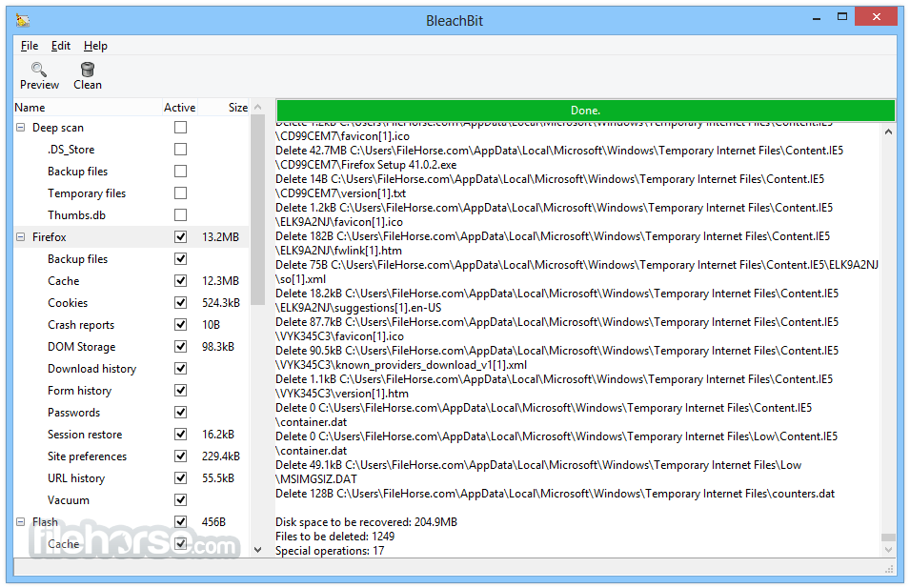Click the Done progress bar
Viewport: 910px width, 588px height.
point(586,111)
